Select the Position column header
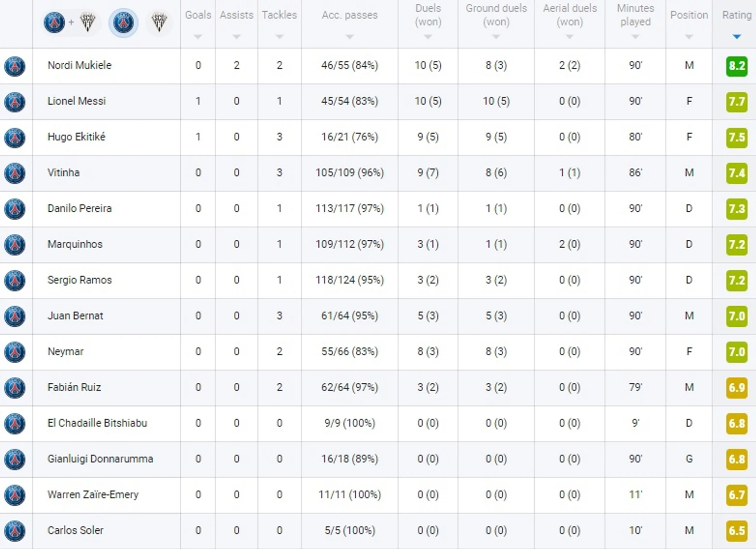Screen dimensions: 756x549 (x=689, y=15)
